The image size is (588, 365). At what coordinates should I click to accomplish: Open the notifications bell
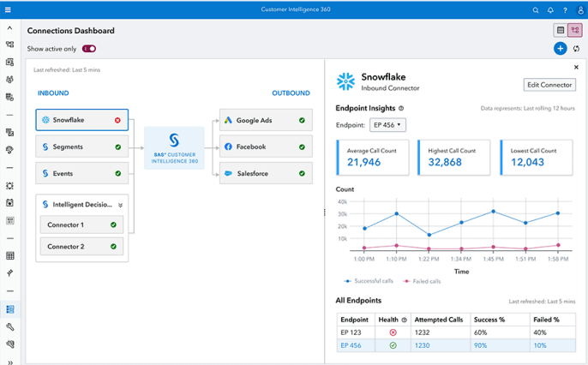pos(550,10)
